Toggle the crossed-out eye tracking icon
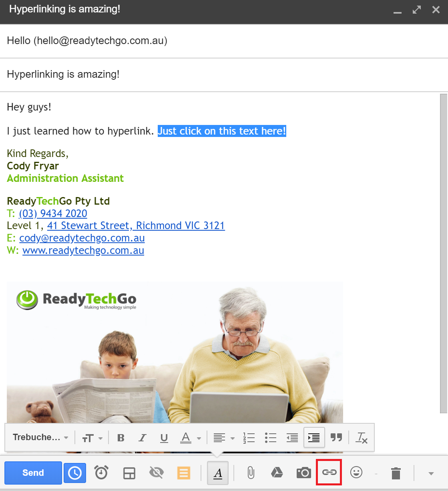The image size is (448, 491). coord(156,473)
